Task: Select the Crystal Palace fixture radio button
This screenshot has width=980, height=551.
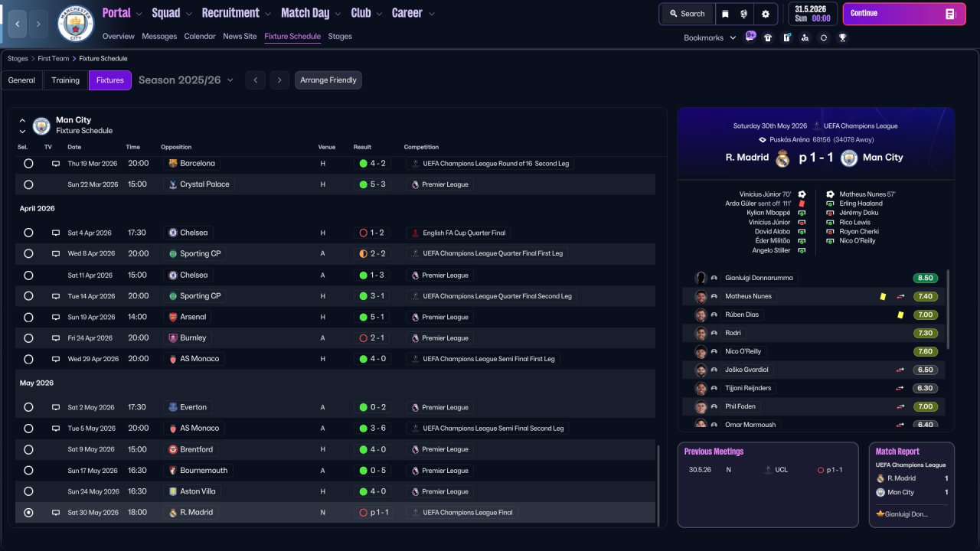Action: coord(28,184)
